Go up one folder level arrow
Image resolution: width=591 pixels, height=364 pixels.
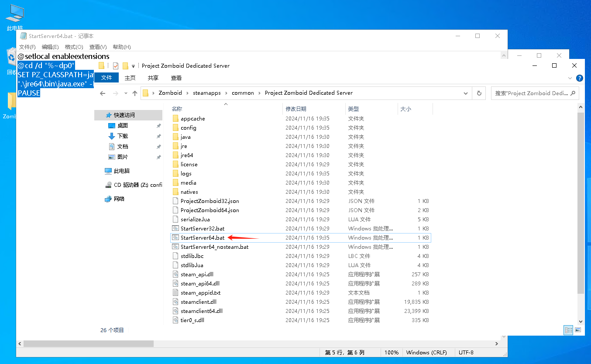click(135, 93)
